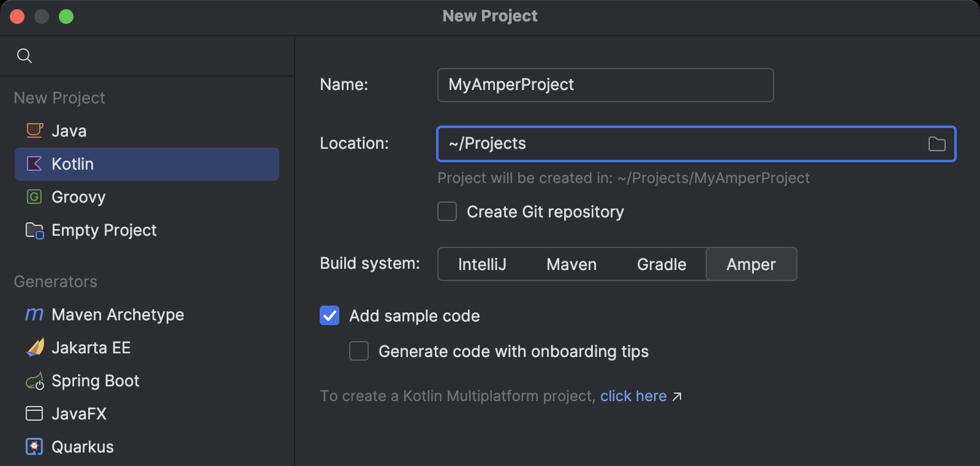The width and height of the screenshot is (980, 466).
Task: Select Java in New Project list
Action: 147,130
